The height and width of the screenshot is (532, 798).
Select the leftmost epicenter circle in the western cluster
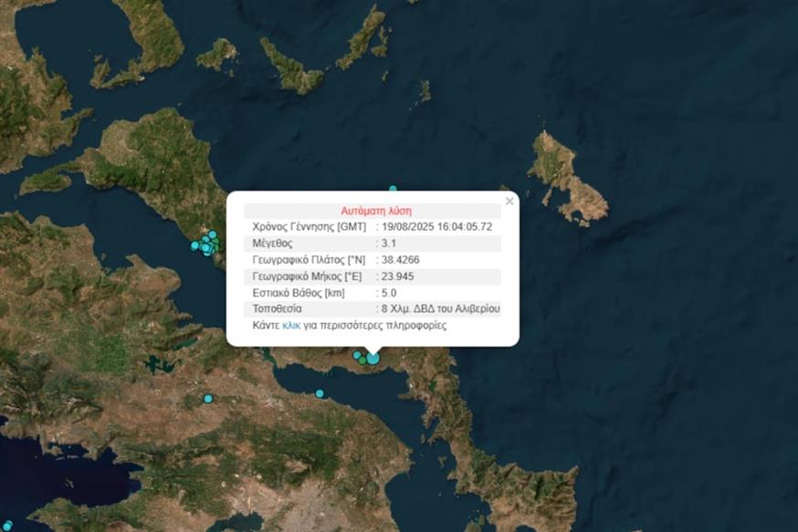pos(194,245)
